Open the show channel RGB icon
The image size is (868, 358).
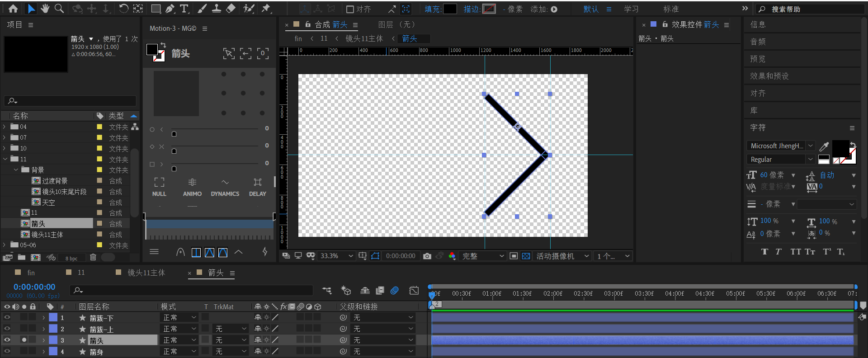tap(452, 256)
